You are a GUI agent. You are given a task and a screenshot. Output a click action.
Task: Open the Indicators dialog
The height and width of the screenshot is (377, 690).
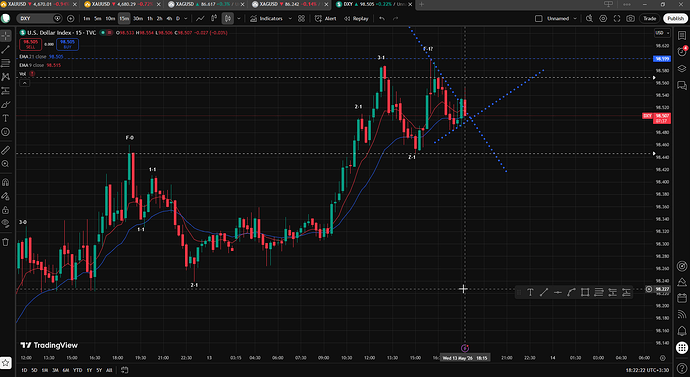267,18
